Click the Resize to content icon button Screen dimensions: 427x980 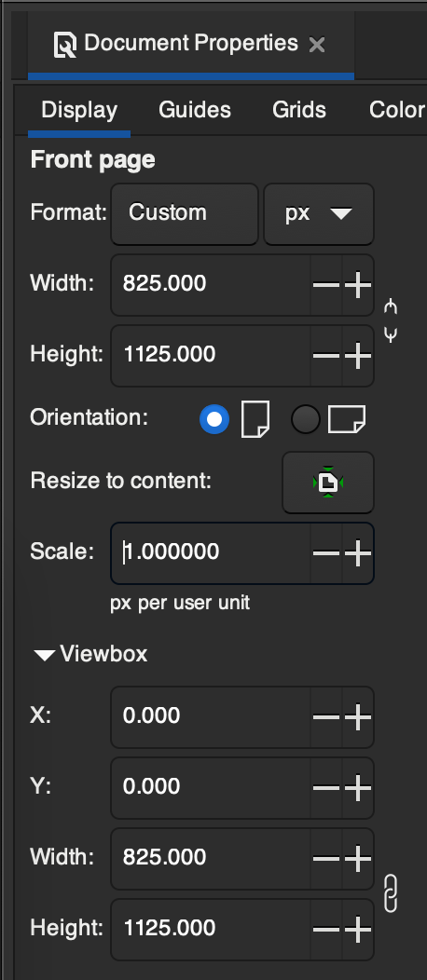tap(328, 483)
